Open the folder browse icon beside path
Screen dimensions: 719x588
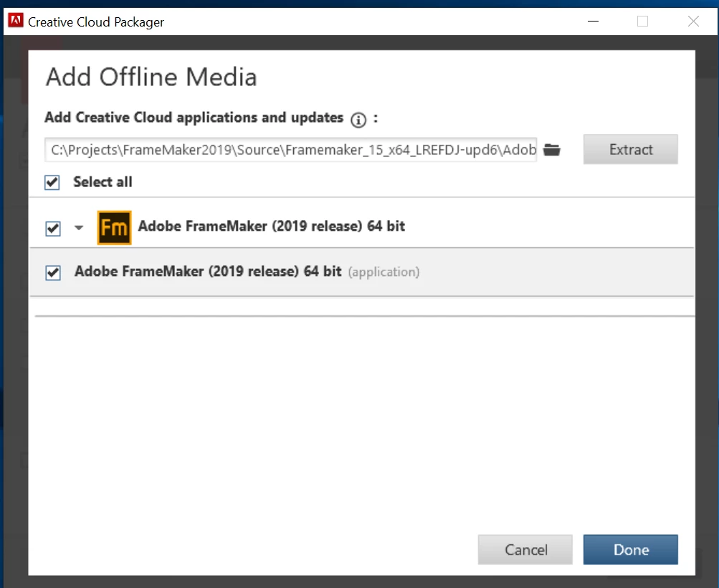click(552, 150)
